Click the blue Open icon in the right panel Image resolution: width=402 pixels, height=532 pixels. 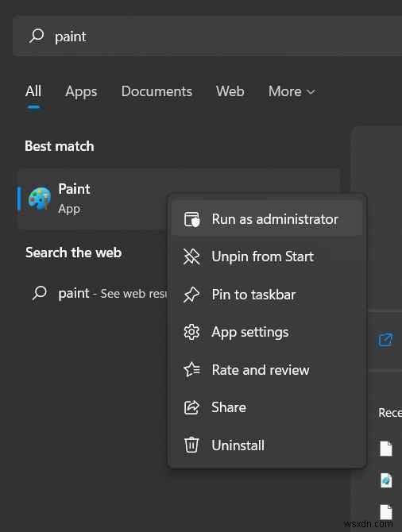tap(385, 340)
